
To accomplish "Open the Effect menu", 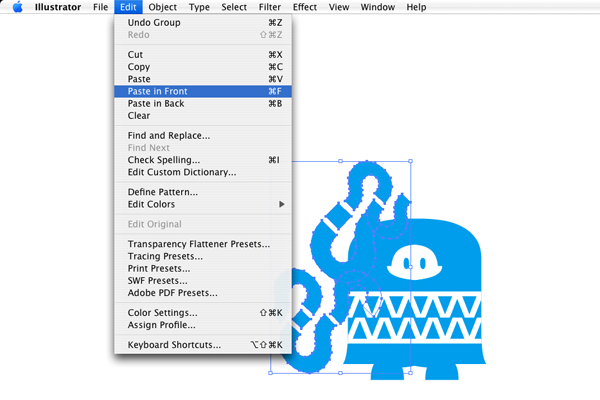I will [x=305, y=7].
